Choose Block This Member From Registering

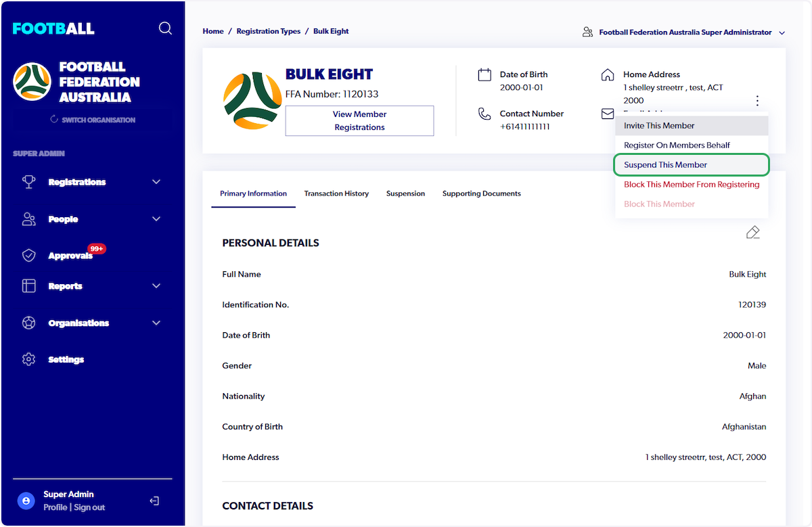click(692, 185)
